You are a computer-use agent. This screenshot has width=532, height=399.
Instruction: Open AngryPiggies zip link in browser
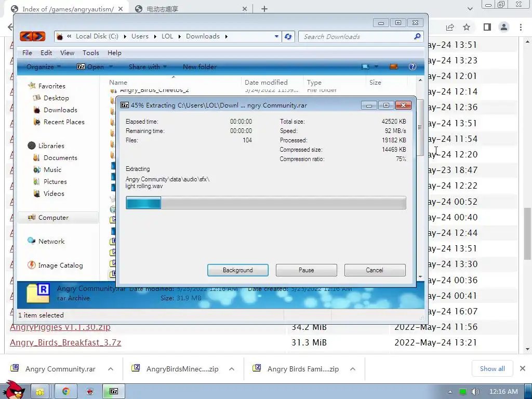[x=60, y=327]
